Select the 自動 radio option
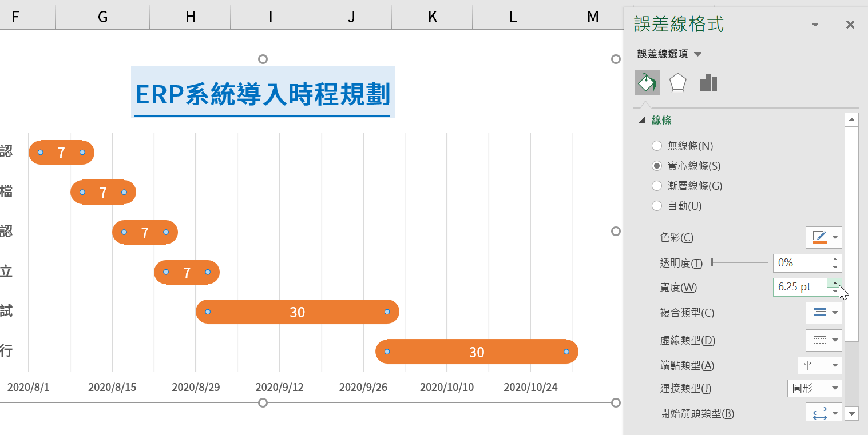The width and height of the screenshot is (868, 435). coord(657,206)
